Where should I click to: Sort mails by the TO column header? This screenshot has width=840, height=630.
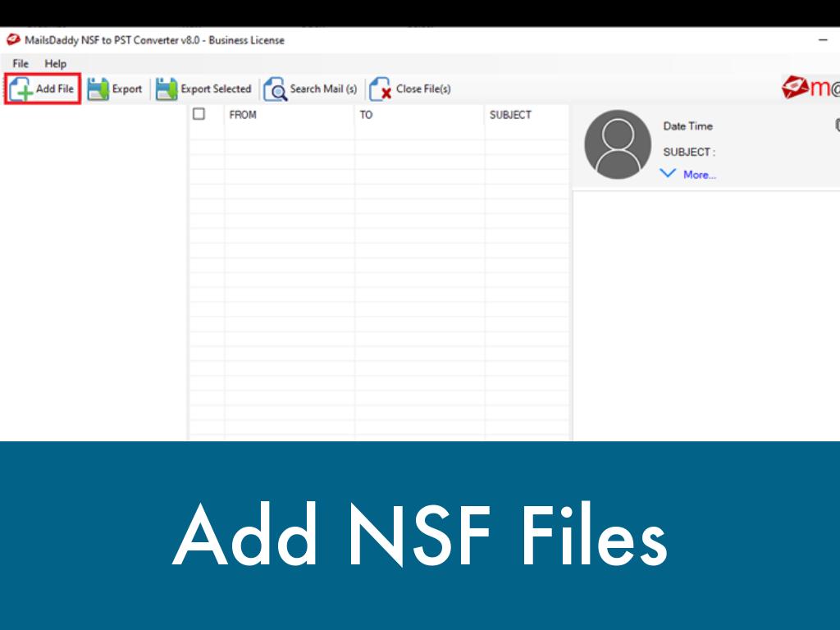coord(366,115)
